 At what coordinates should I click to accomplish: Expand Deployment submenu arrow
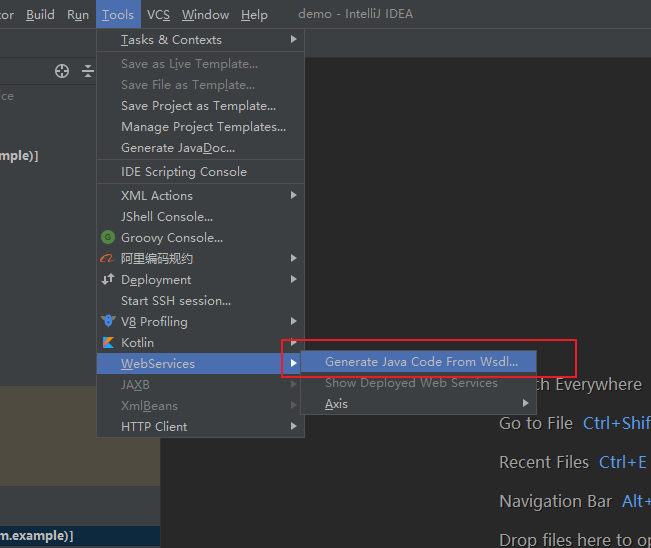294,279
